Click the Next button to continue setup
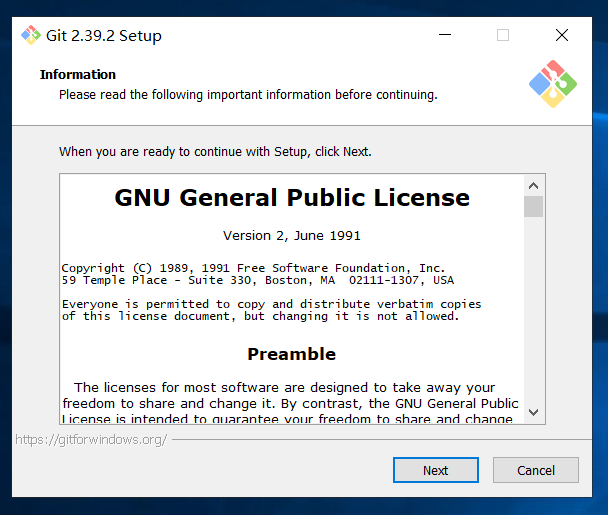 pyautogui.click(x=435, y=470)
